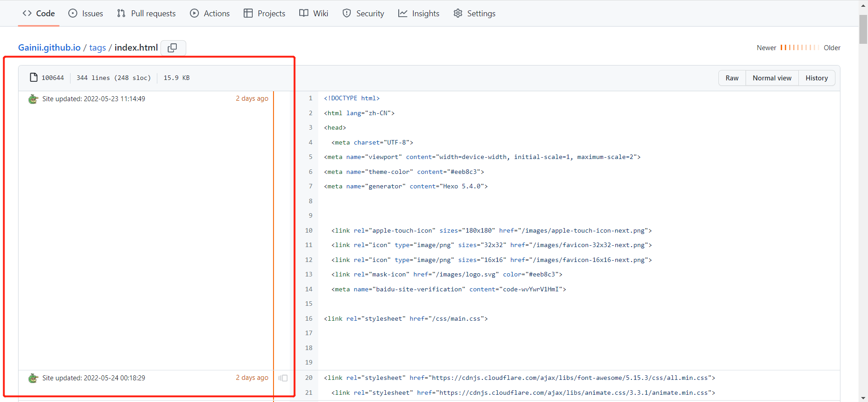Select line number 1
Viewport: 868px width, 402px height.
pyautogui.click(x=310, y=98)
